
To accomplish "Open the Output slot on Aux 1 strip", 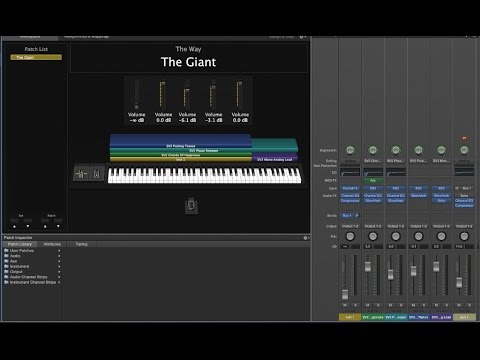I will (464, 226).
